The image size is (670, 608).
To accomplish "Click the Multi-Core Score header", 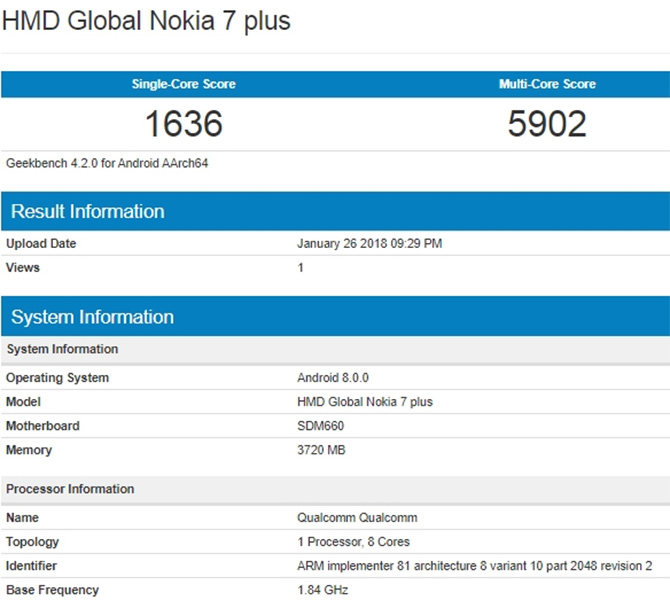I will coord(547,84).
